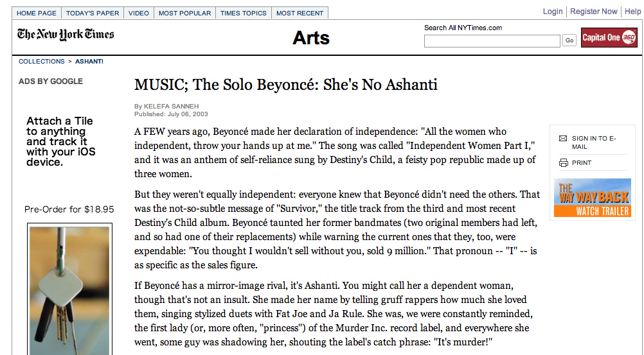The height and width of the screenshot is (355, 644).
Task: Click the envelope e-mail icon
Action: 562,138
